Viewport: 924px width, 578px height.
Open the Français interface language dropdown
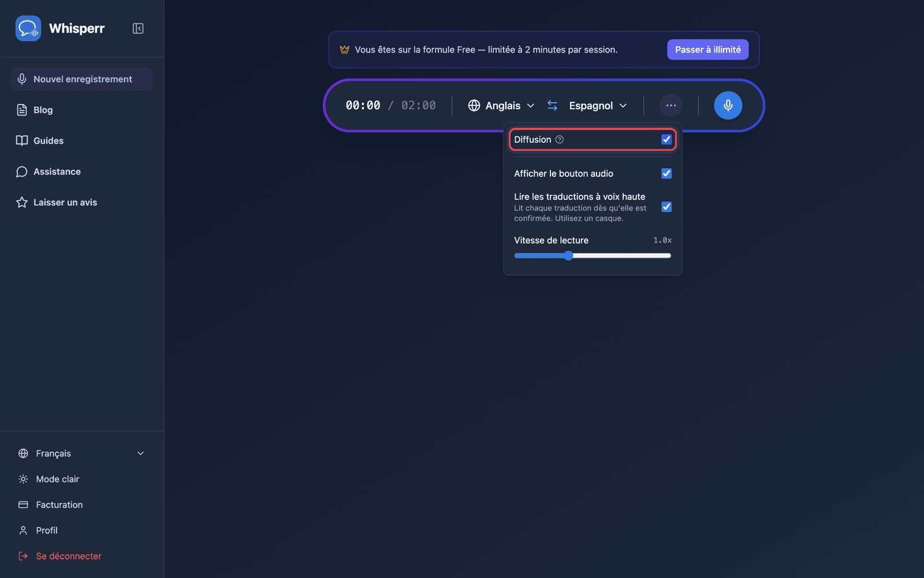(x=81, y=453)
